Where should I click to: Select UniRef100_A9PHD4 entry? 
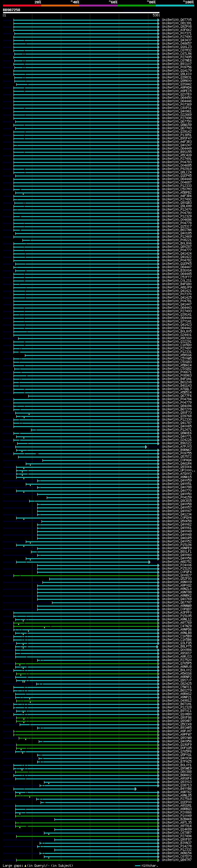tap(176, 88)
